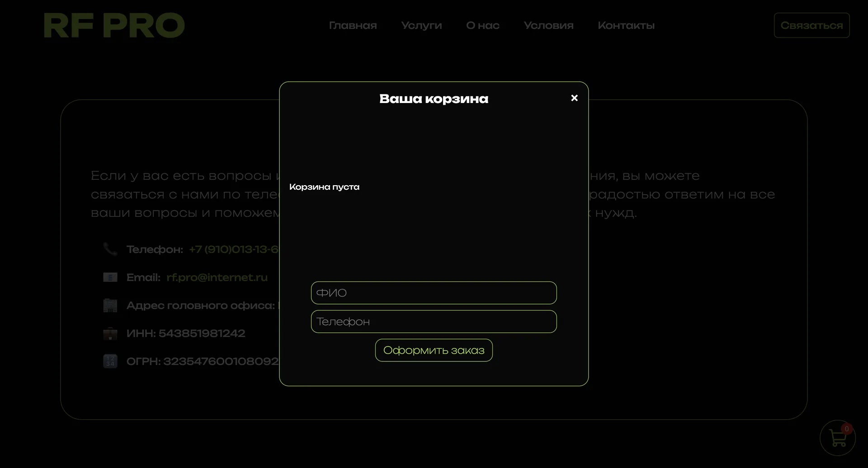Viewport: 868px width, 468px height.
Task: Submit with Оформить заказ button
Action: [x=434, y=350]
